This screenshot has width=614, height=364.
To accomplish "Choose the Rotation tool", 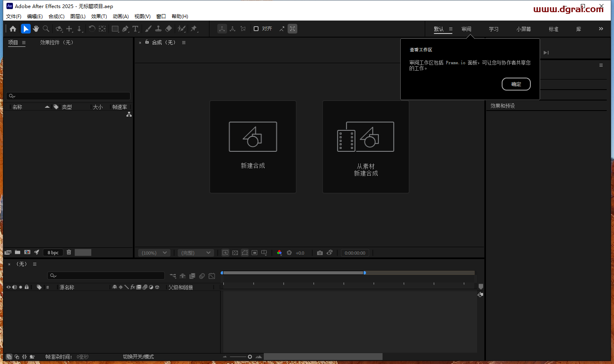I will coord(92,29).
